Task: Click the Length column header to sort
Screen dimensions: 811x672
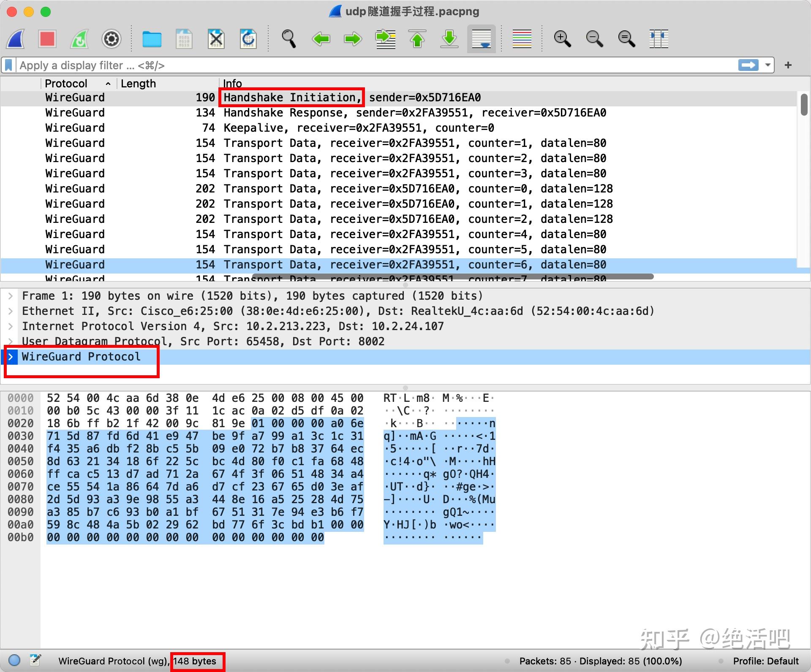Action: point(137,84)
